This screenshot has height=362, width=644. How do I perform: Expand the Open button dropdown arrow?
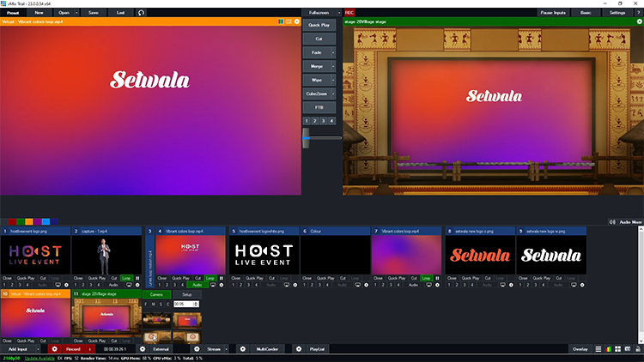(77, 13)
